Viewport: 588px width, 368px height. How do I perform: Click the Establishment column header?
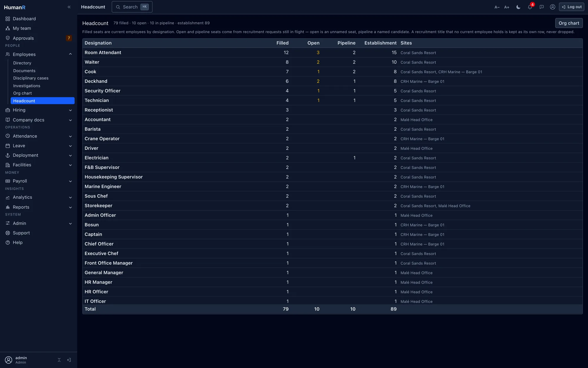[380, 43]
